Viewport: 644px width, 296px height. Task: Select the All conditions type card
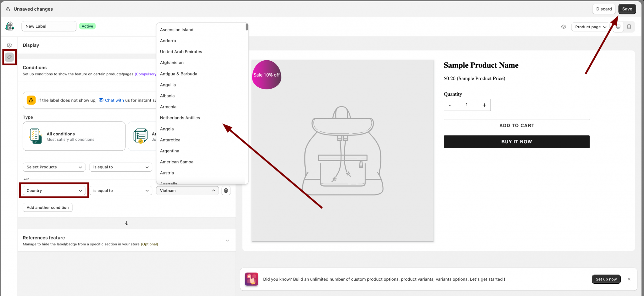(x=74, y=136)
